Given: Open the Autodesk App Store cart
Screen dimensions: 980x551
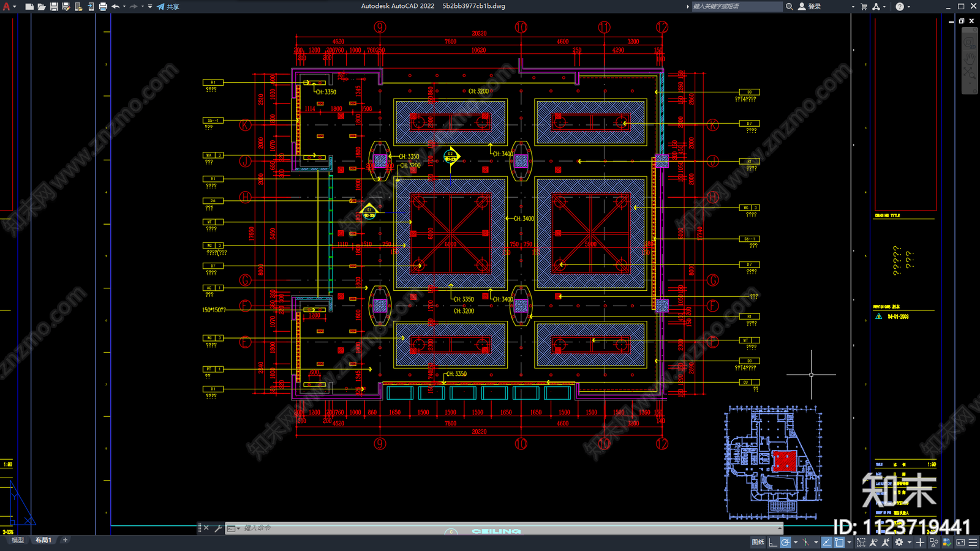Looking at the screenshot, I should pos(864,6).
